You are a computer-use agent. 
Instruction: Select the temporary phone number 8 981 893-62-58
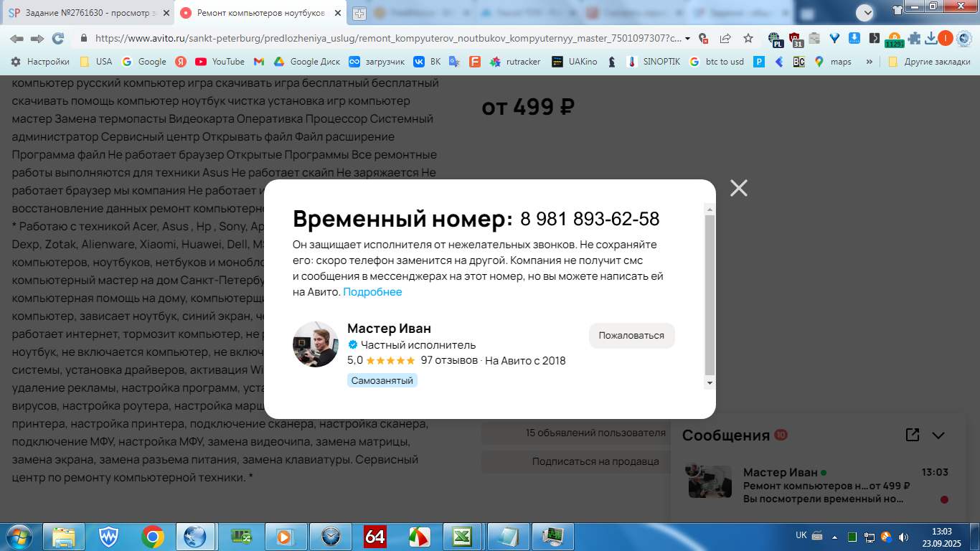590,219
